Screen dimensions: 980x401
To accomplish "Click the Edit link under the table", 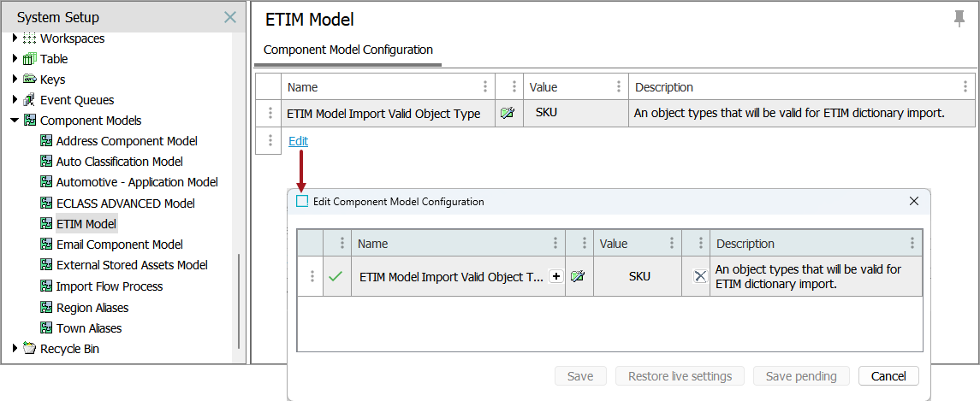I will 298,141.
